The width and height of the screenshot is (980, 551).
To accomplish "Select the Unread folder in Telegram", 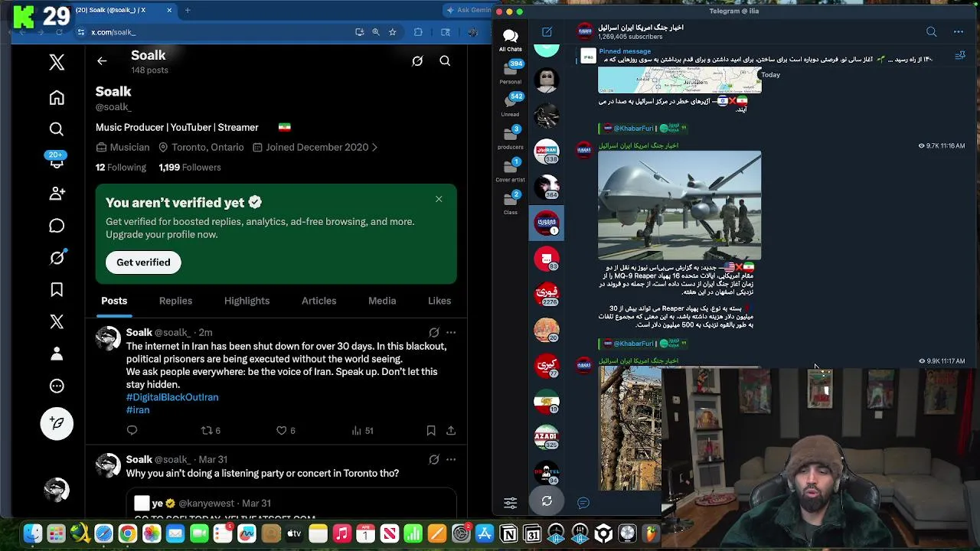I will (510, 105).
